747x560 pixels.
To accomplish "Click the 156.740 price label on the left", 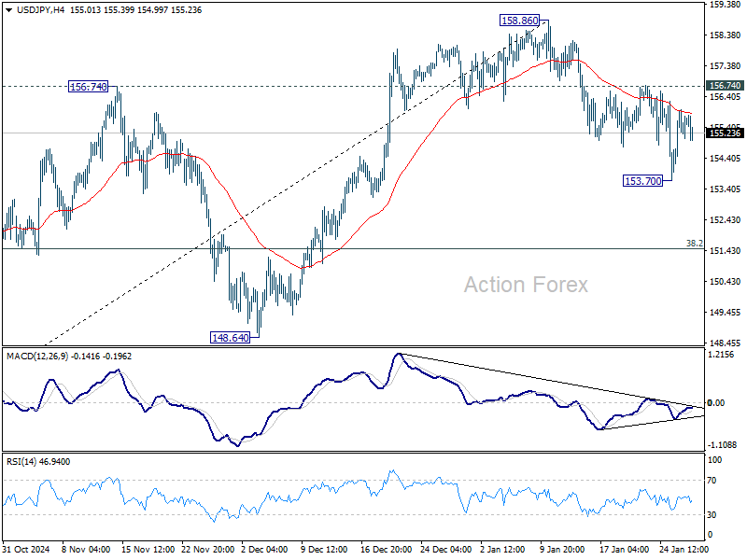I will pos(88,87).
